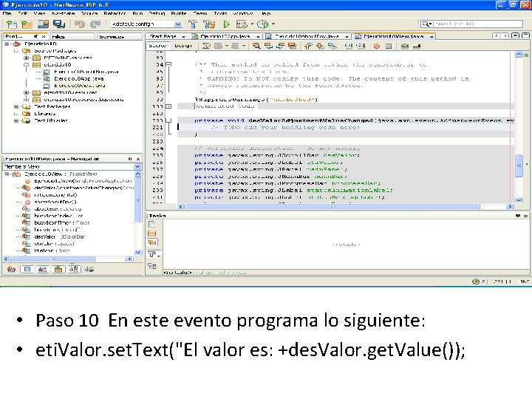Open the project configuration combo box

point(146,24)
